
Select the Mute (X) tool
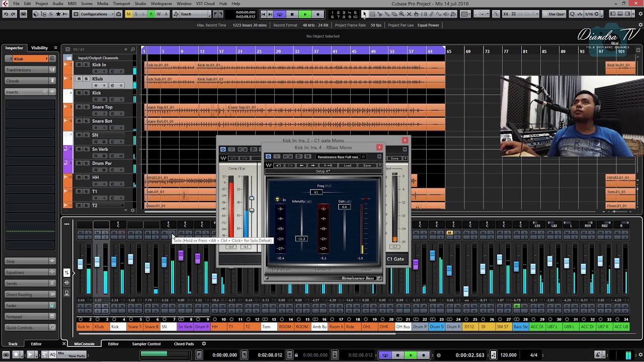(x=409, y=14)
